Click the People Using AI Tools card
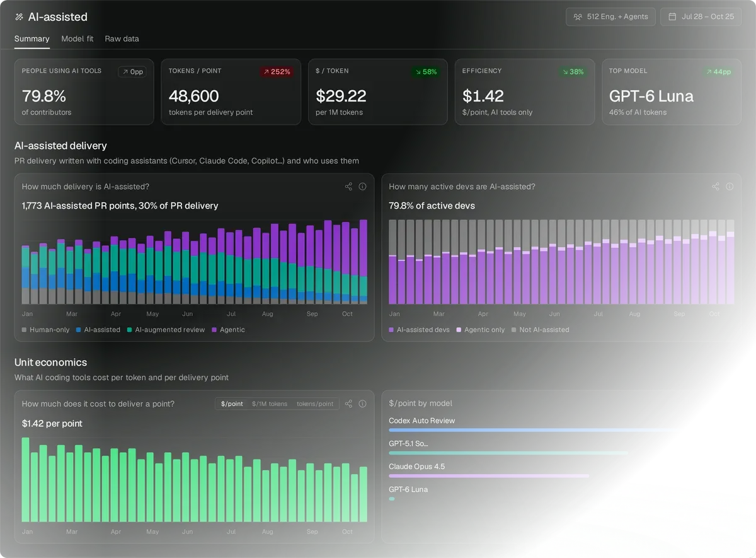The width and height of the screenshot is (756, 558). [84, 92]
